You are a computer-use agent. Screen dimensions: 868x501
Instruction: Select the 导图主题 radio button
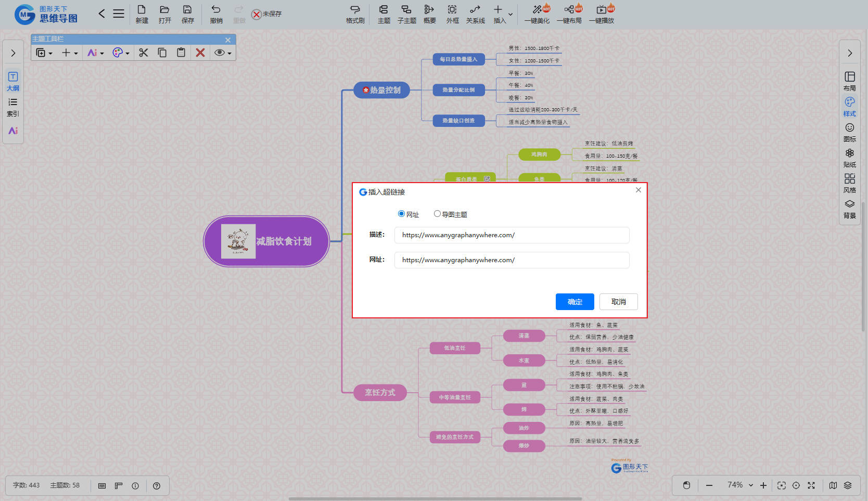coord(437,214)
